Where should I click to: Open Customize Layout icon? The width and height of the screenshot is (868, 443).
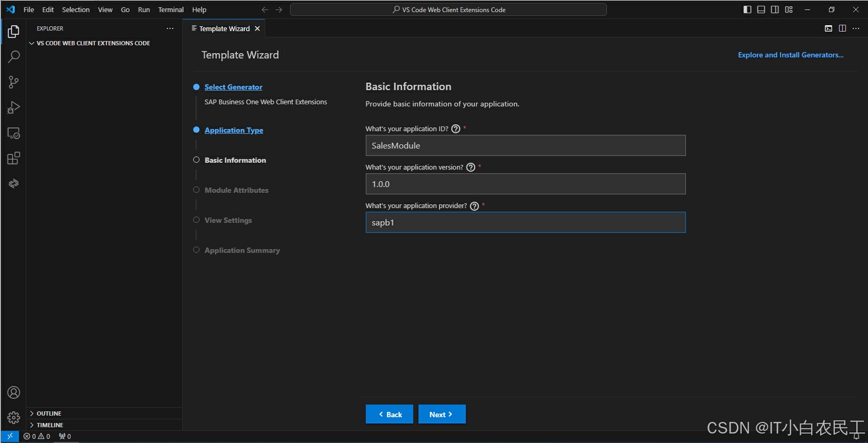click(789, 9)
